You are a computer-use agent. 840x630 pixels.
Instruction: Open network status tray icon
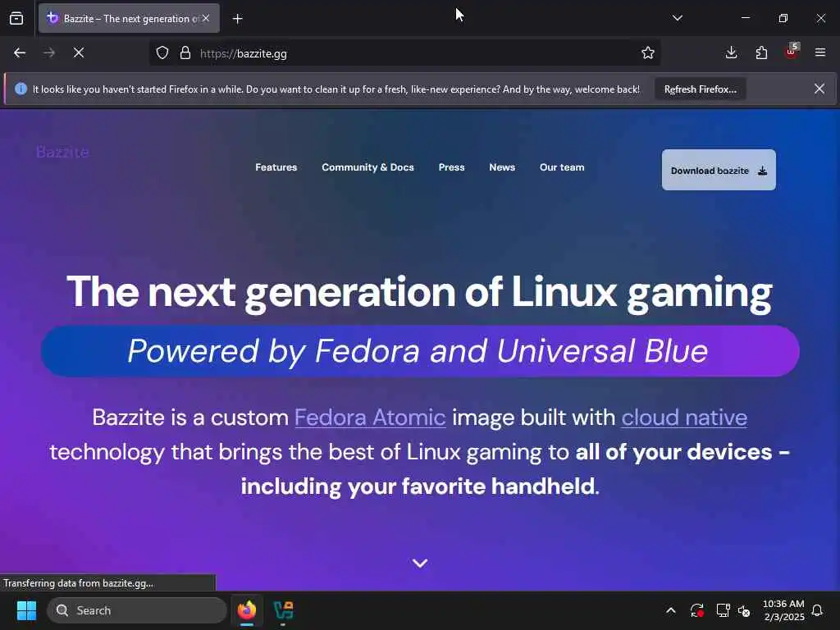723,610
